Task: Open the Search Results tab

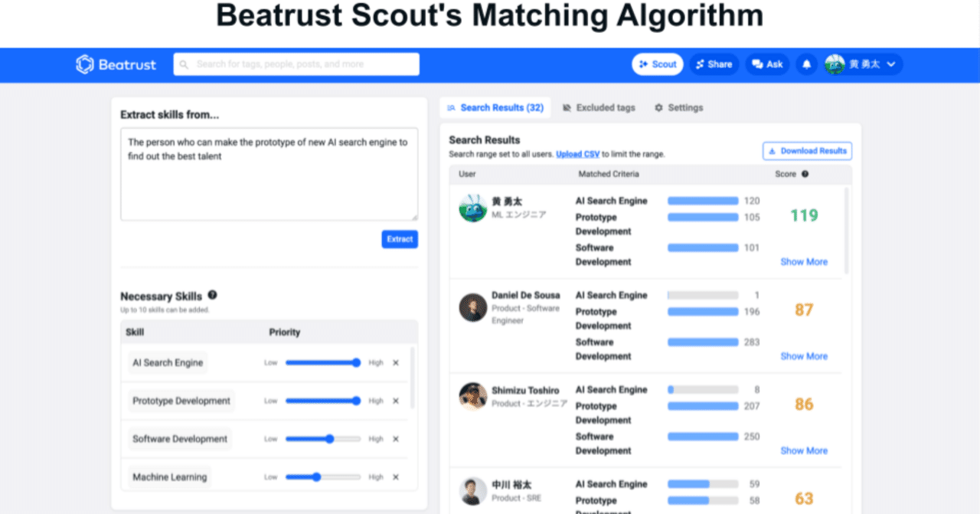Action: pos(495,108)
